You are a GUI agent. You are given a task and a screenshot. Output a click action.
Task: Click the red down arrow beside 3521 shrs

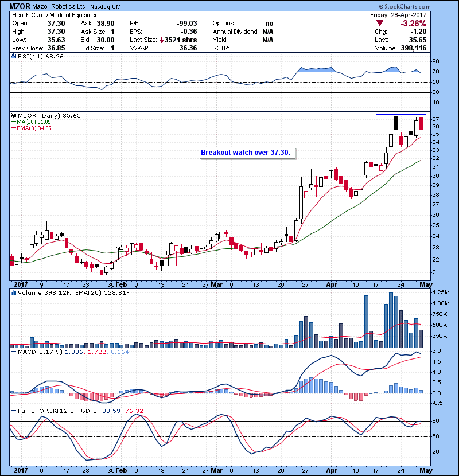[162, 40]
